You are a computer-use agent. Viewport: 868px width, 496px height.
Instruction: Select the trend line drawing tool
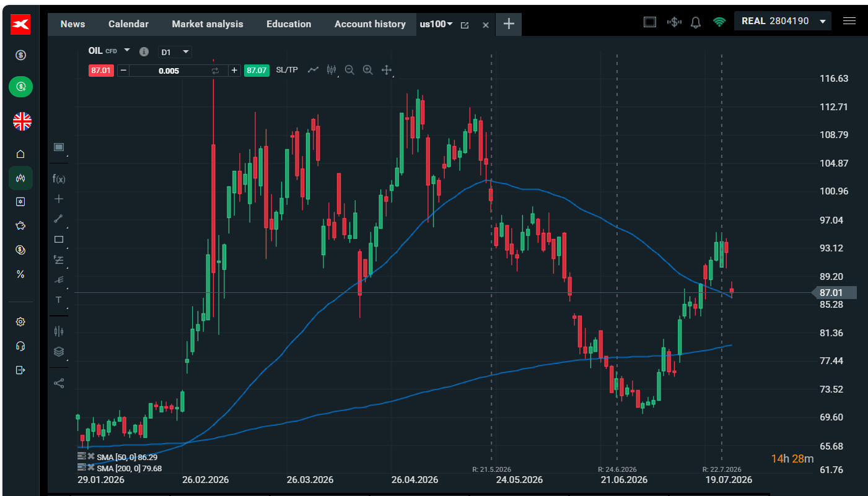pyautogui.click(x=59, y=219)
